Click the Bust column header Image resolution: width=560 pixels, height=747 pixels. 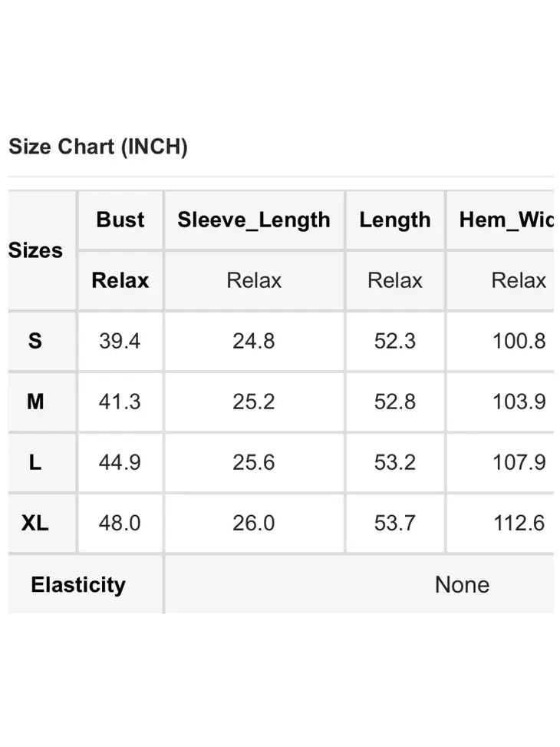tap(120, 220)
